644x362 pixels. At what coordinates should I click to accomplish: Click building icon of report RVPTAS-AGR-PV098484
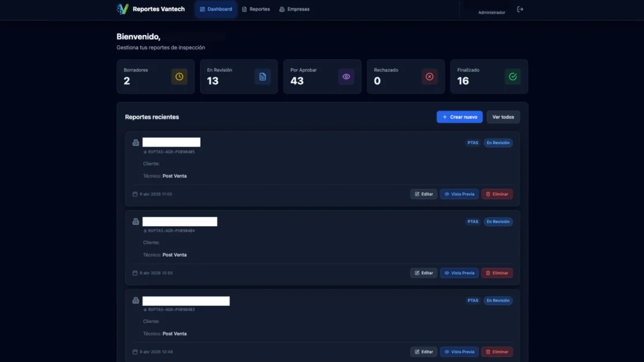coord(136,221)
